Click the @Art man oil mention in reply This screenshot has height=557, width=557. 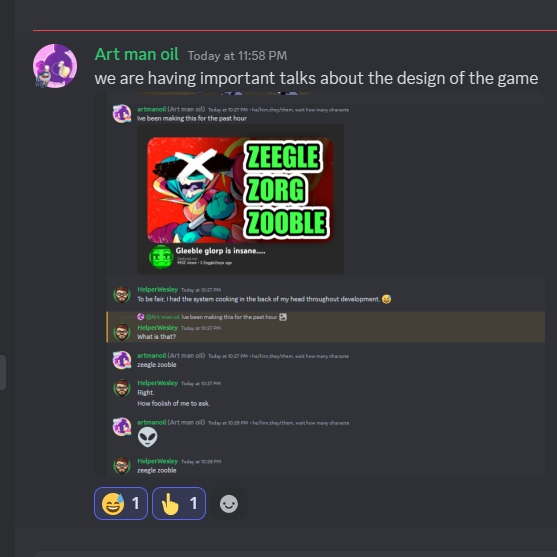(163, 317)
